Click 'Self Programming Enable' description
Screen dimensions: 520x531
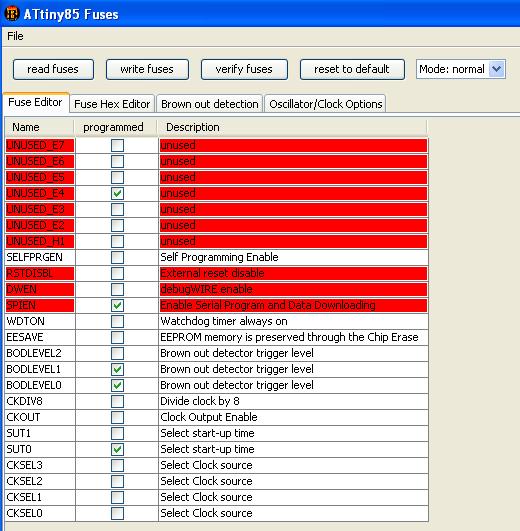click(x=219, y=257)
